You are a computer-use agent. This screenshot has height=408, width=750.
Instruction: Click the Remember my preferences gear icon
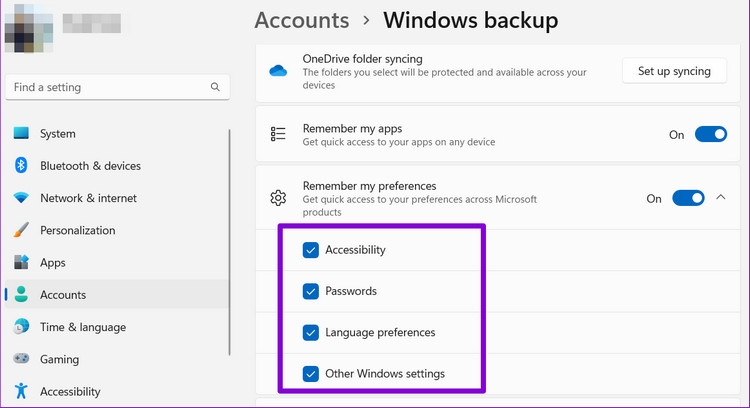[278, 198]
